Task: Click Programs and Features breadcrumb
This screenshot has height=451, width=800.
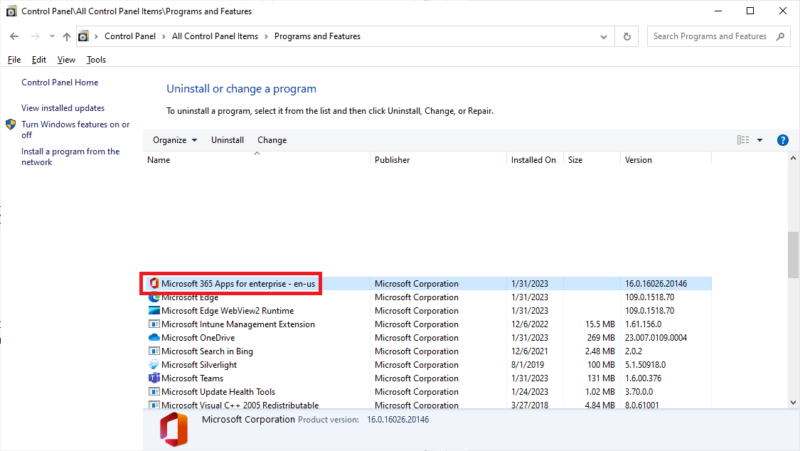Action: (317, 36)
